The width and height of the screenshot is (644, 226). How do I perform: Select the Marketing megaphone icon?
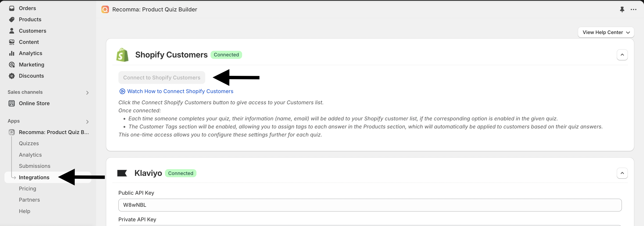click(12, 64)
